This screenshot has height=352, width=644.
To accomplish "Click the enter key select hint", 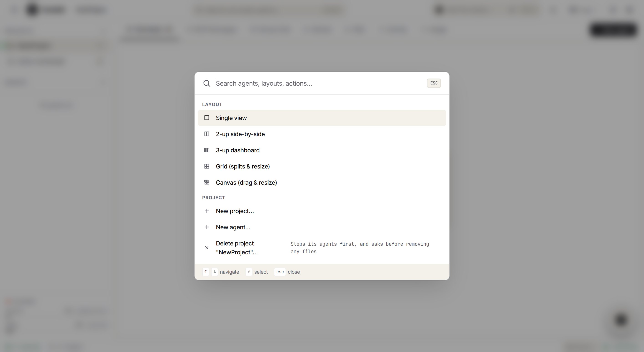I will [x=249, y=272].
